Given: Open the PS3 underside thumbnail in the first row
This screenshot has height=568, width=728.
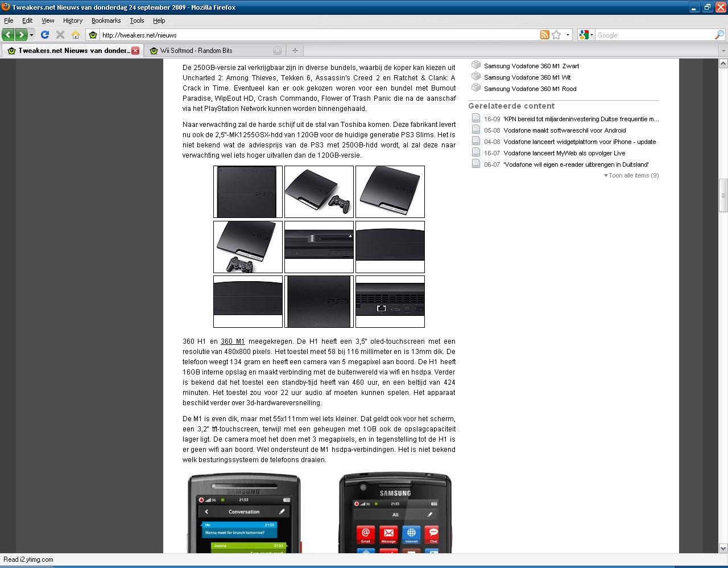Looking at the screenshot, I should click(x=248, y=192).
